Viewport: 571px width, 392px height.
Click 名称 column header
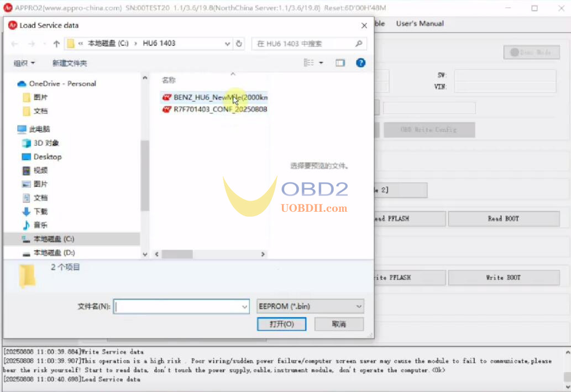coord(168,80)
